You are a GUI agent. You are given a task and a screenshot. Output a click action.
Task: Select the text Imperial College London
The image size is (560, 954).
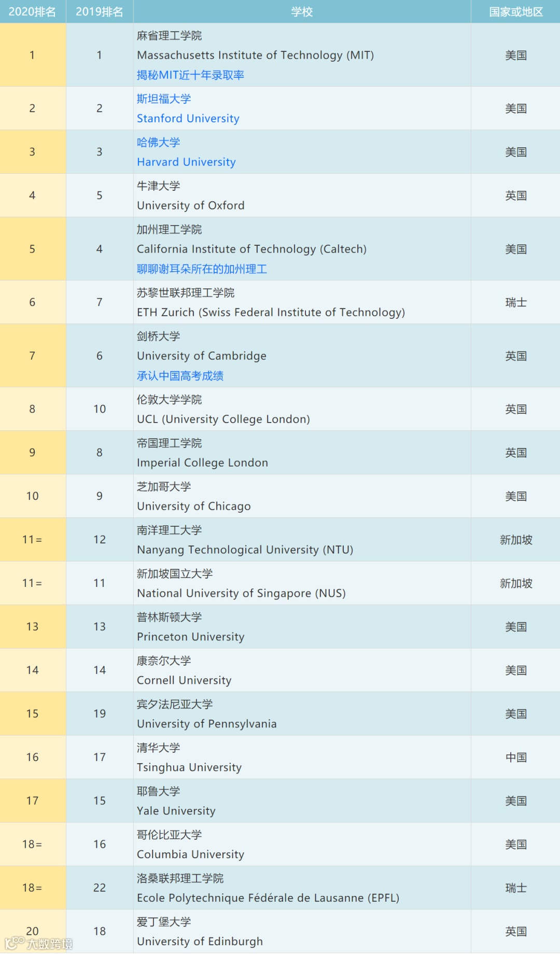click(x=202, y=463)
